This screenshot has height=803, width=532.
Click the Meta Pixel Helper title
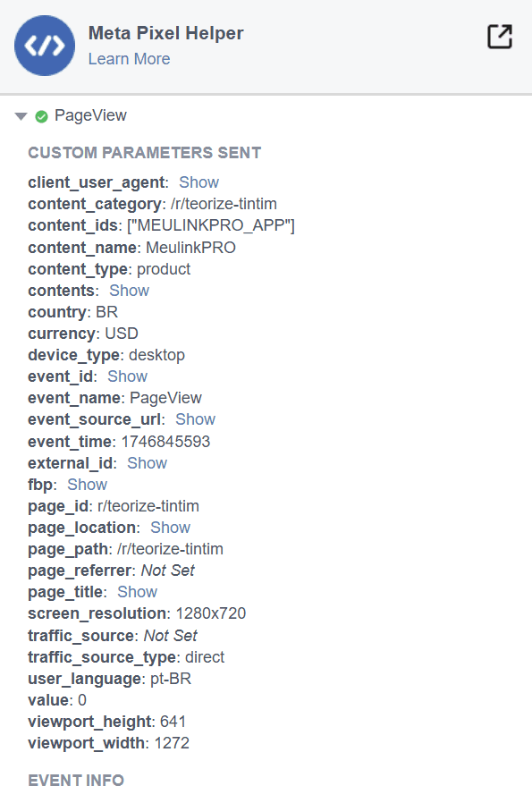(x=166, y=33)
